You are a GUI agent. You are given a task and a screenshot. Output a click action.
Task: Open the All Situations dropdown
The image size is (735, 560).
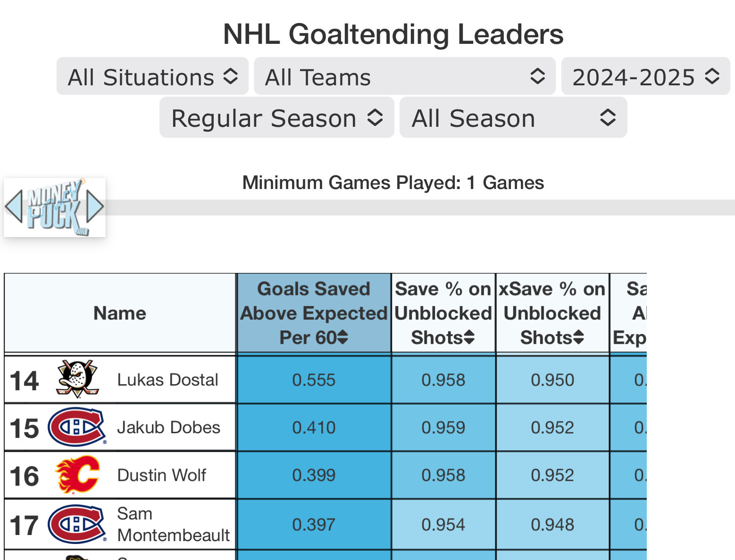(152, 76)
